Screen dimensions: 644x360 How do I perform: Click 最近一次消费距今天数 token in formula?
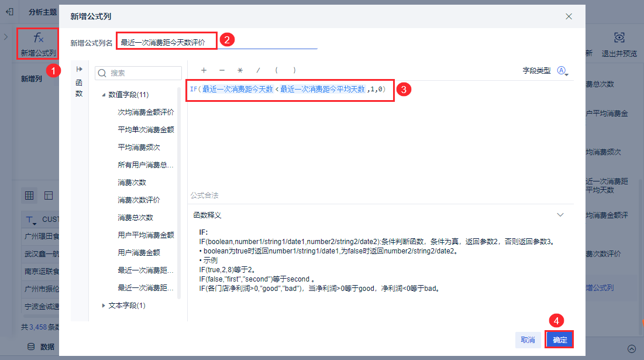tap(237, 89)
